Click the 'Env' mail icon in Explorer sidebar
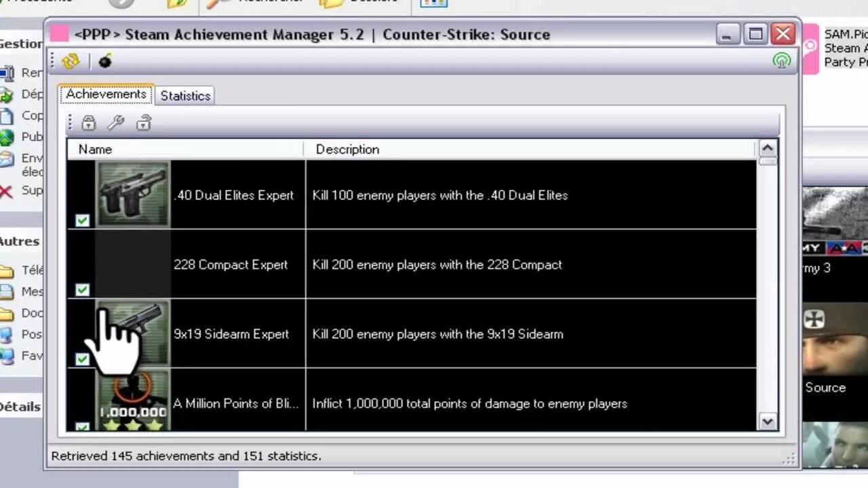This screenshot has width=868, height=488. (6, 159)
